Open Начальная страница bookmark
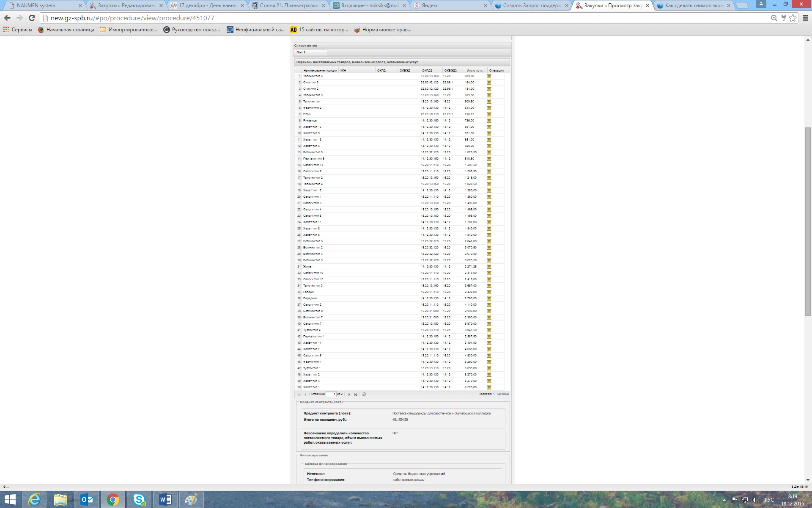Viewport: 812px width, 508px height. click(66, 30)
